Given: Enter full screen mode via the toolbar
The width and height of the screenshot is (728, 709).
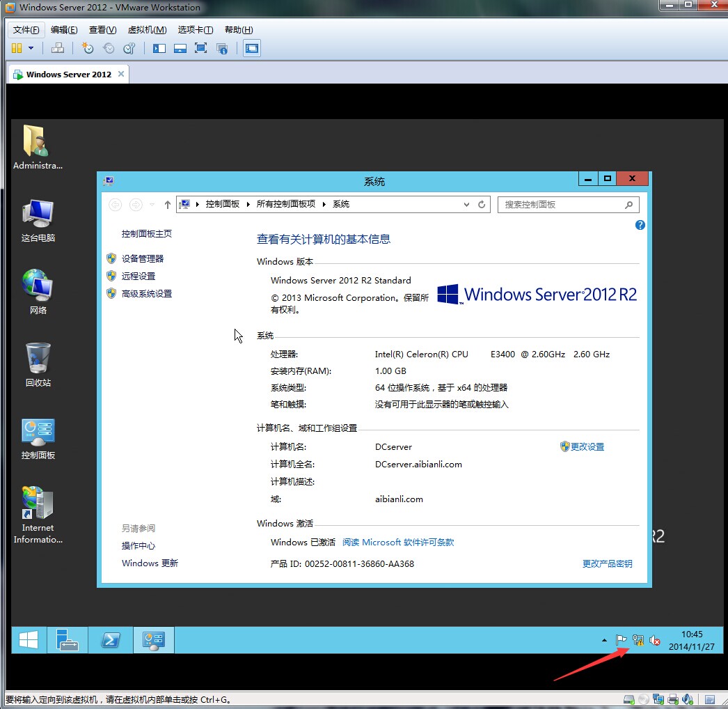Looking at the screenshot, I should [200, 48].
